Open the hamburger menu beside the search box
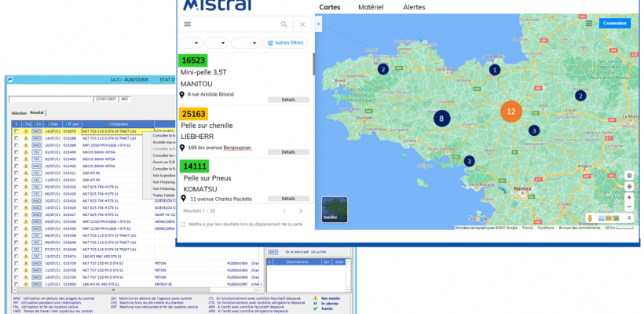The width and height of the screenshot is (644, 314). (187, 24)
